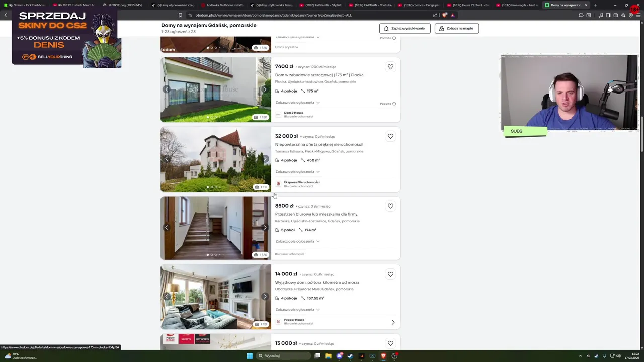Screen dimensions: 644x362
Task: Toggle favorite heart on 8500 zł listing
Action: (x=390, y=206)
